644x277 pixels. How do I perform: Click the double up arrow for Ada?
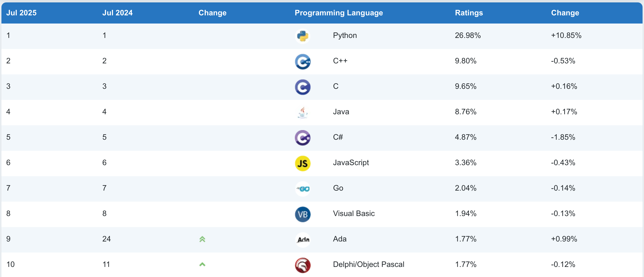coord(202,239)
